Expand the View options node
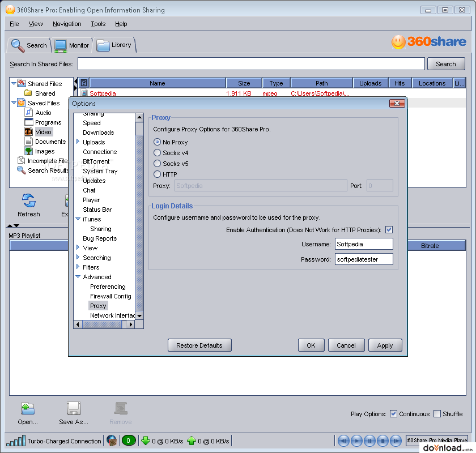 [78, 247]
